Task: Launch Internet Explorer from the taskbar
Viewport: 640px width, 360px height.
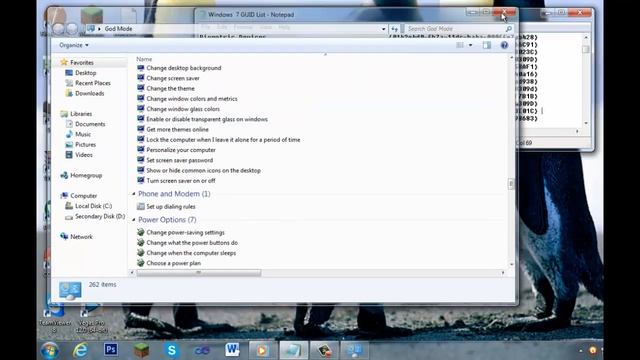Action: click(x=80, y=350)
